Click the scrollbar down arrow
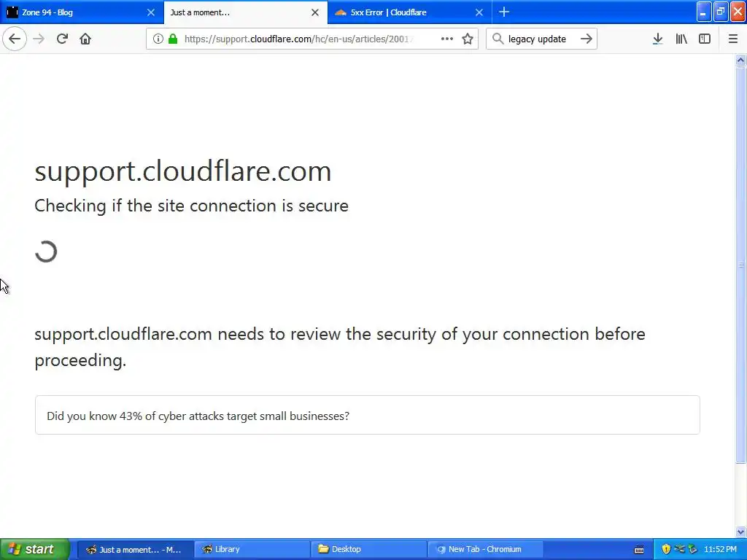 pyautogui.click(x=740, y=532)
